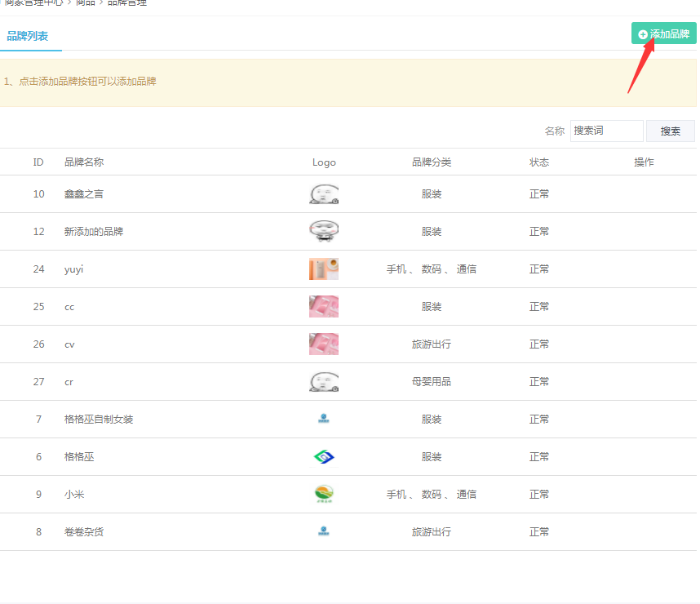This screenshot has width=700, height=604.
Task: Click the 添加品牌 button
Action: [x=663, y=34]
